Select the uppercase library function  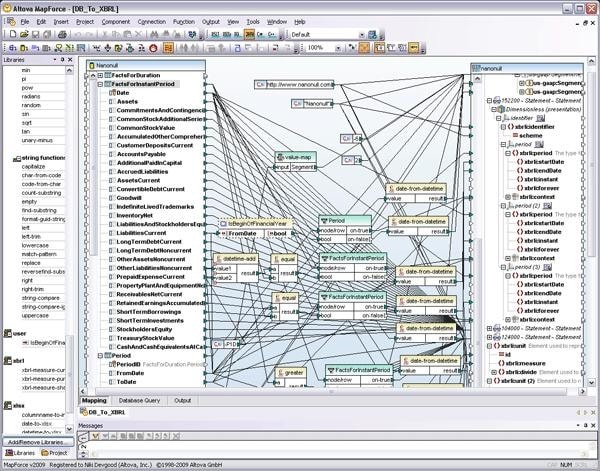(x=35, y=316)
